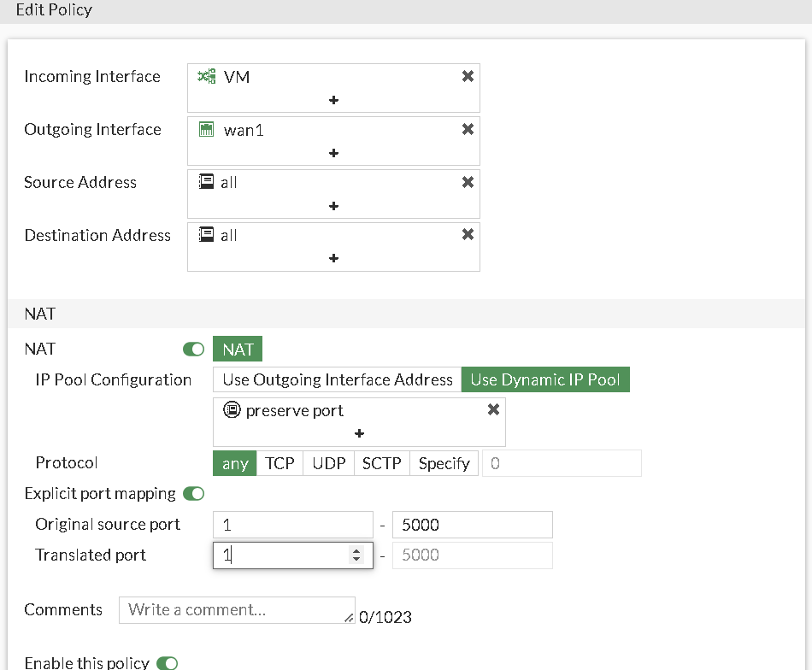Add a Source Address entry
The width and height of the screenshot is (812, 670).
333,206
